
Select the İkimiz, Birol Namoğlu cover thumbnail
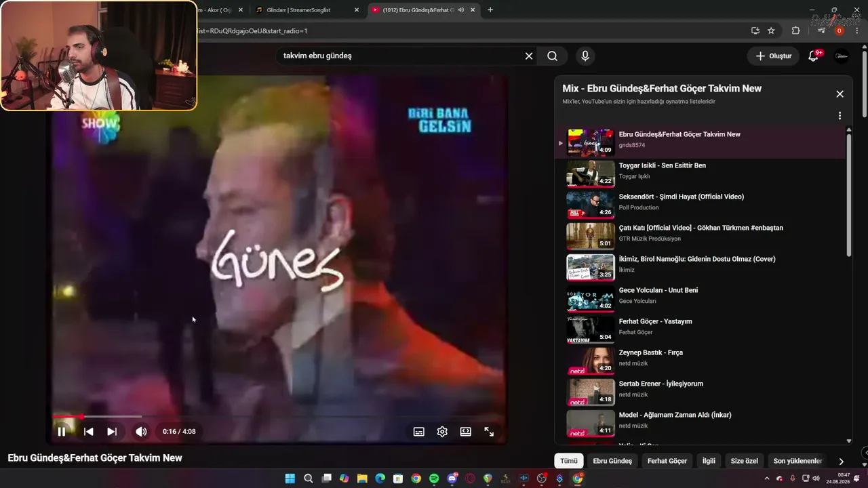591,267
